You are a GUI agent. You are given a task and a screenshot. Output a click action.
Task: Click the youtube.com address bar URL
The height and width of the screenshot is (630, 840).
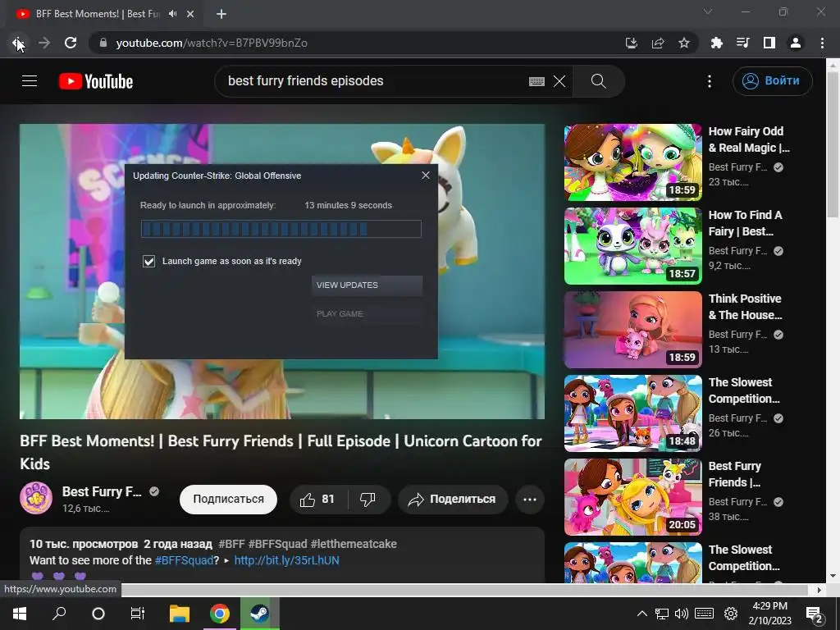coord(212,43)
